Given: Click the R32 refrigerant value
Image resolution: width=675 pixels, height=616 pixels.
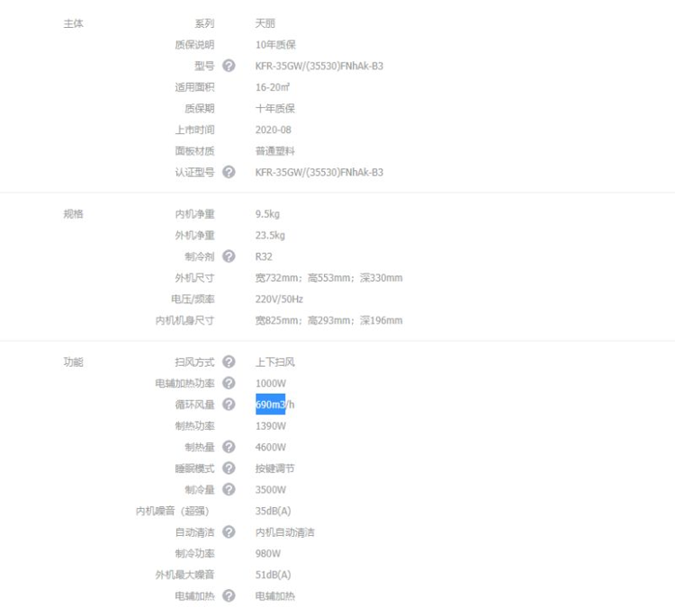Looking at the screenshot, I should tap(265, 256).
